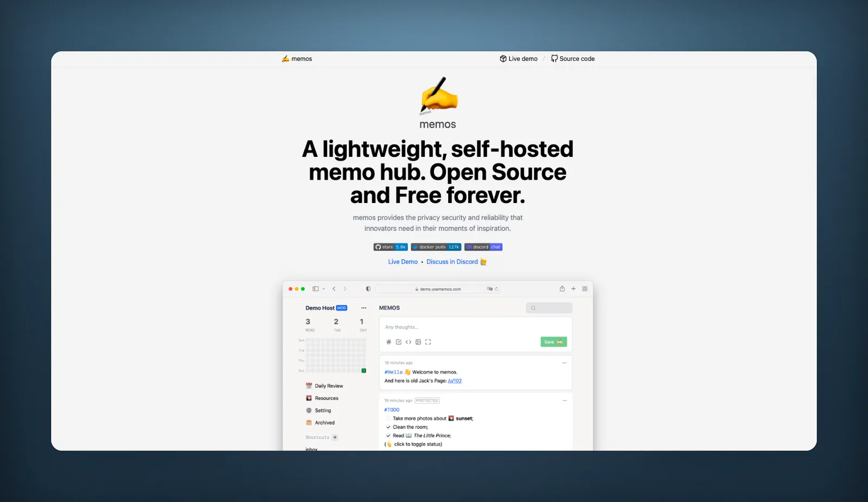Screen dimensions: 868x502
Task: Click the browser tab overview grid icon
Action: click(585, 289)
